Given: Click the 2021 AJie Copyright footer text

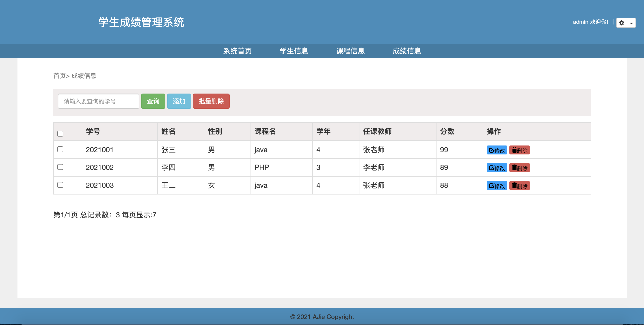Looking at the screenshot, I should pos(322,317).
